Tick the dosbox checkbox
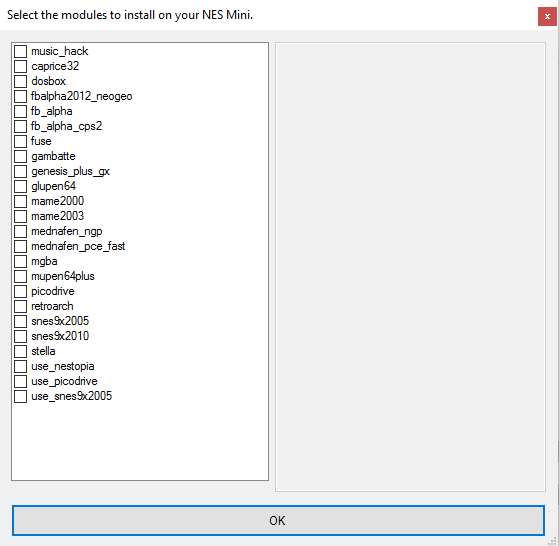Viewport: 559px width, 546px height. 20,81
